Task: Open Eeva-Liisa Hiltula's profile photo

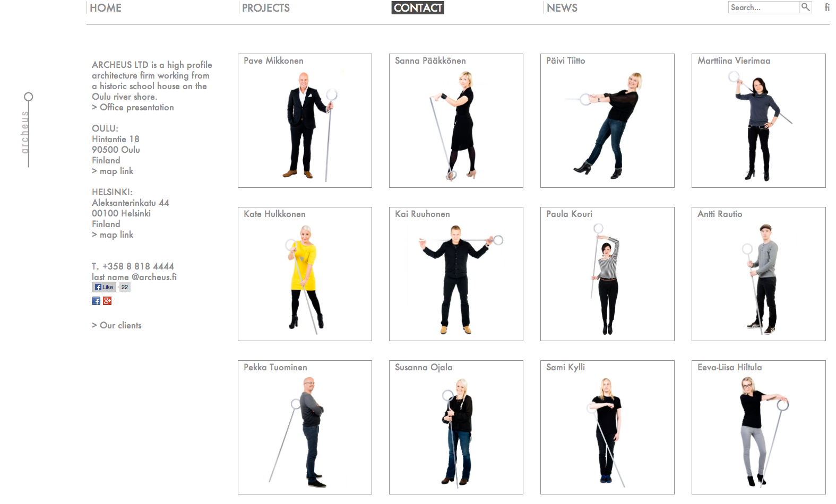Action: (759, 427)
